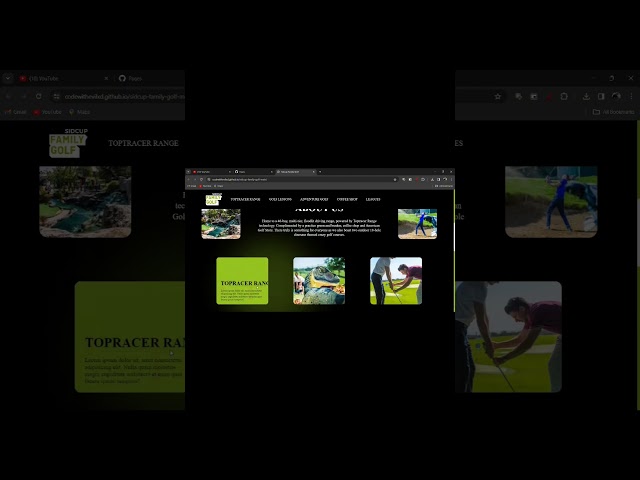Open the tab search chevron in the center browser
Image resolution: width=640 pixels, height=480 pixels.
(x=189, y=172)
